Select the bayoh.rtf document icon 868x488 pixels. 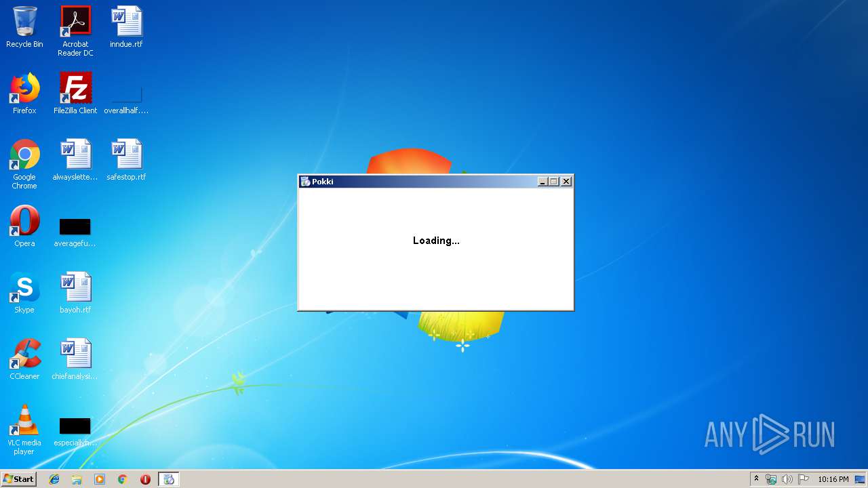tap(75, 293)
